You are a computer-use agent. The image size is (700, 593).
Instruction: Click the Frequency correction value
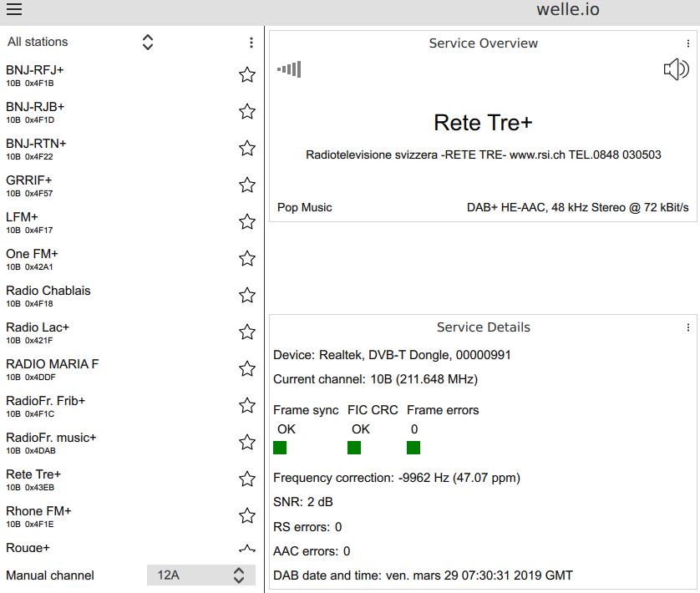(459, 478)
